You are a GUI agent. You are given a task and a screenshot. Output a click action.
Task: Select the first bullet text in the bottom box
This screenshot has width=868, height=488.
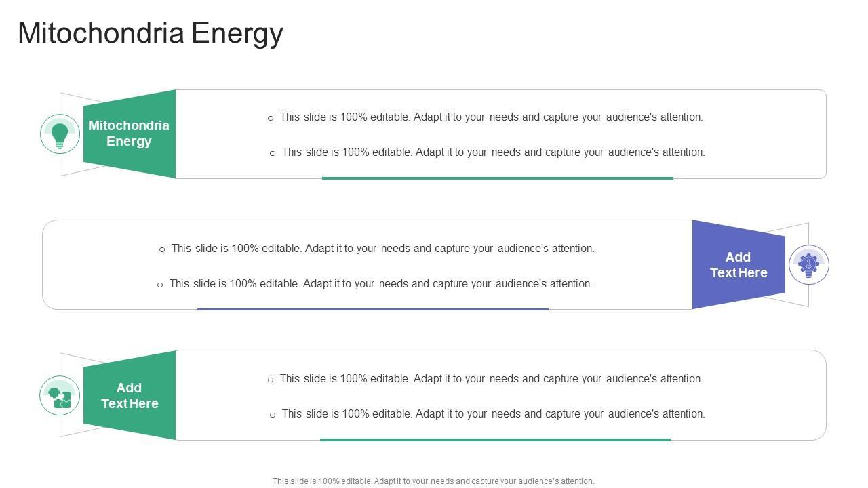(x=491, y=379)
